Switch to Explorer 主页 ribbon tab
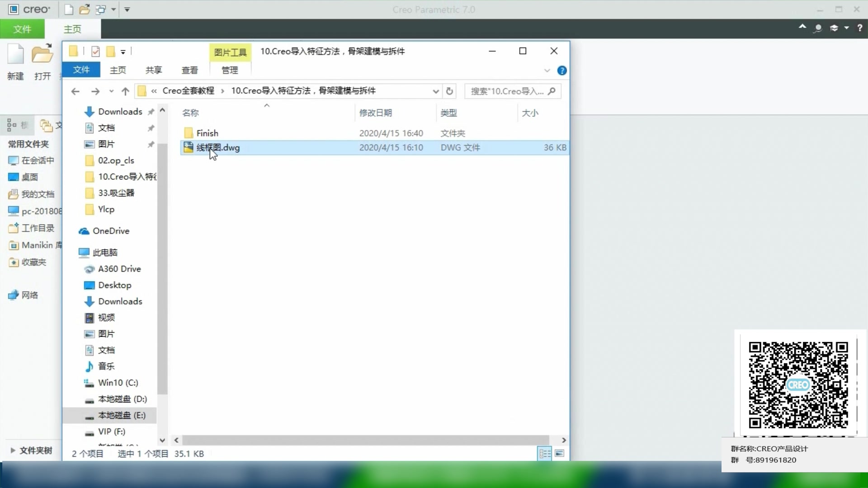This screenshot has height=488, width=868. [x=118, y=70]
